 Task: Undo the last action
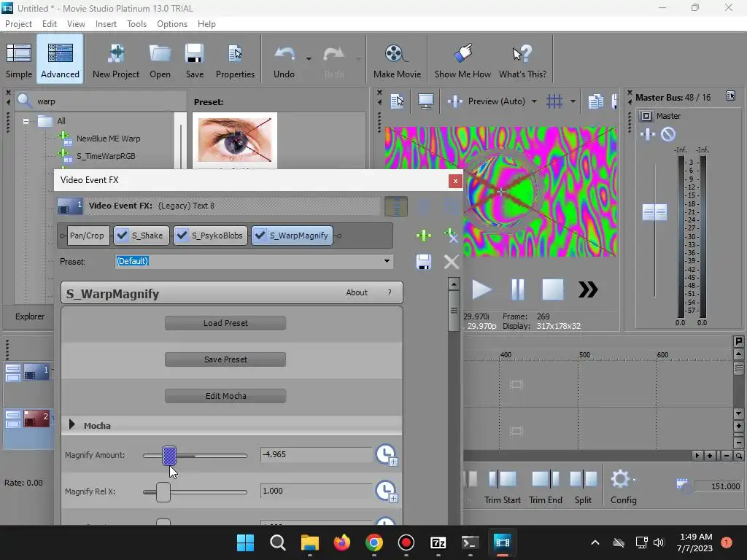click(x=285, y=61)
